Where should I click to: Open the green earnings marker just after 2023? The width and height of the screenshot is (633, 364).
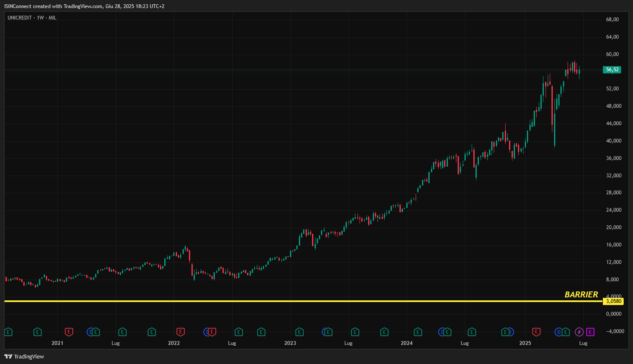(x=299, y=332)
